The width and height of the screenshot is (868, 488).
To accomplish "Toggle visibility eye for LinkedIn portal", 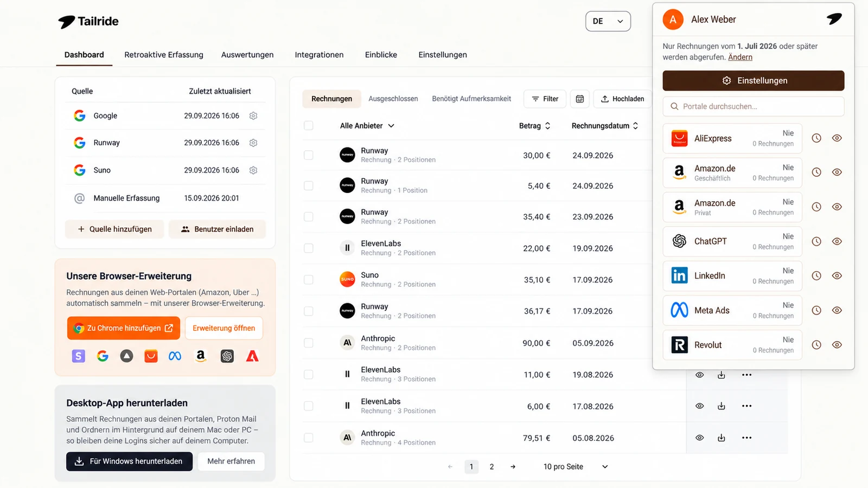I will click(x=837, y=275).
